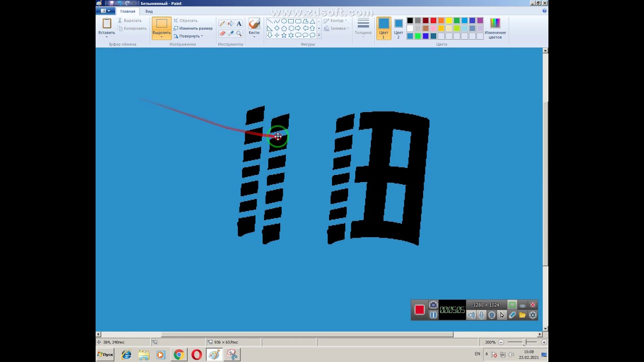Toggle recorder mouse cursor capture
Viewport: 644px width, 362px height.
tap(502, 315)
